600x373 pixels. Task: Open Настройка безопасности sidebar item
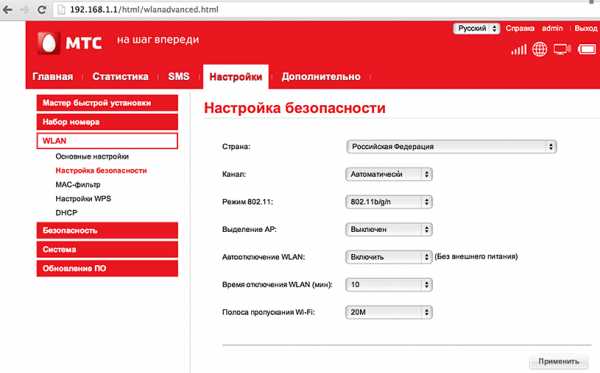point(101,170)
